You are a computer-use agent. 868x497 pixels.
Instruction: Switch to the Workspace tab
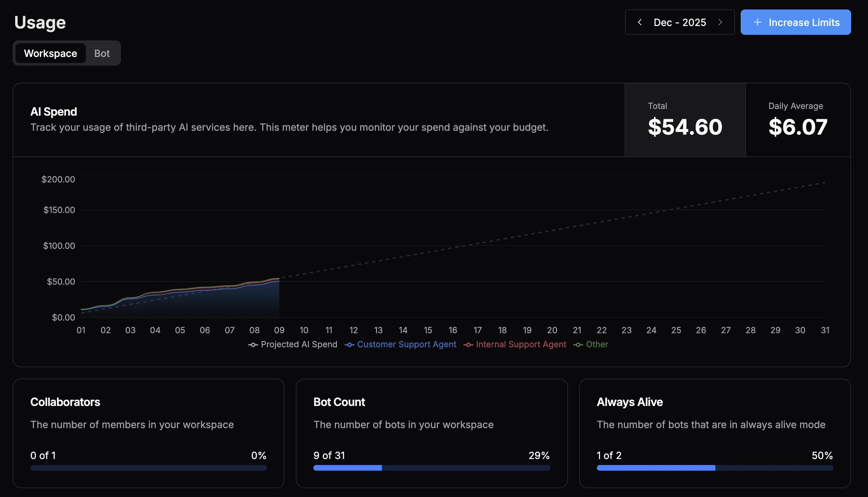tap(50, 53)
